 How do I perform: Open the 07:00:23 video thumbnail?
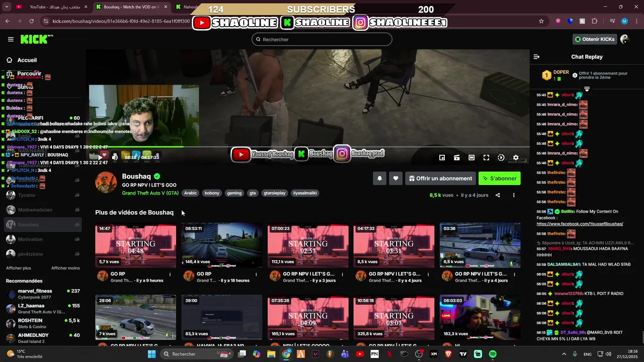tap(308, 245)
